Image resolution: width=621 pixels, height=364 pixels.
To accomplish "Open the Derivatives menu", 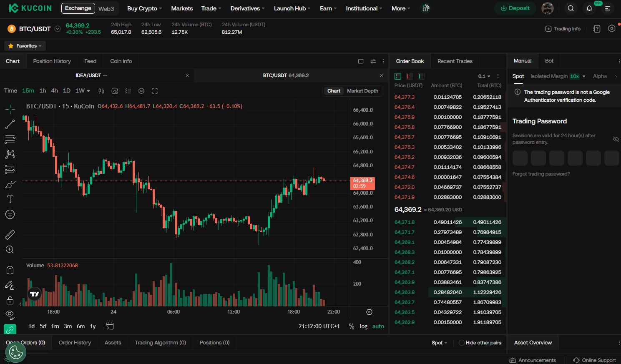I will pos(248,8).
